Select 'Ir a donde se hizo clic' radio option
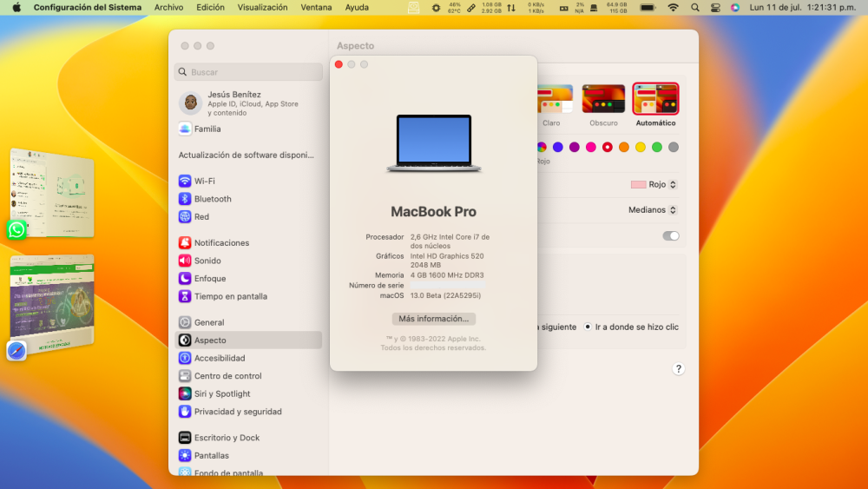The height and width of the screenshot is (489, 868). click(x=588, y=327)
